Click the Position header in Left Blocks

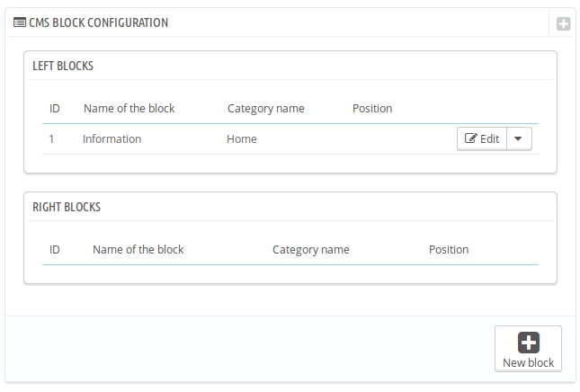pos(372,109)
